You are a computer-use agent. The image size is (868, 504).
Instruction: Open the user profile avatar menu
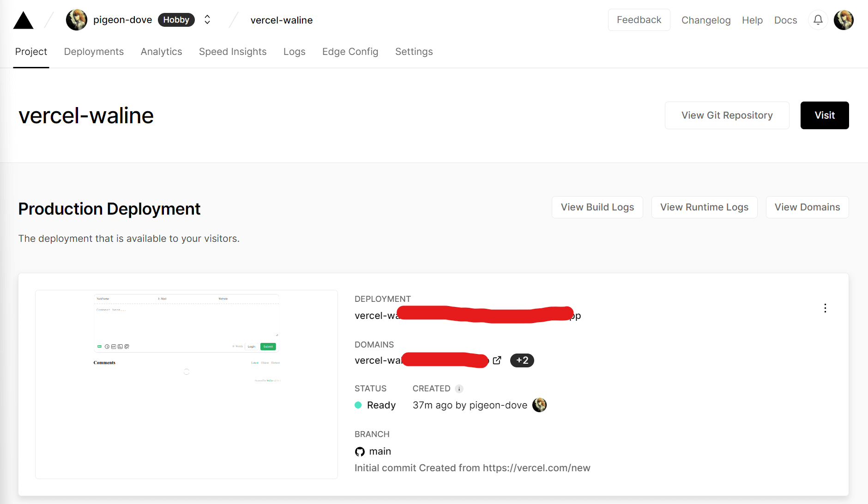pos(844,20)
